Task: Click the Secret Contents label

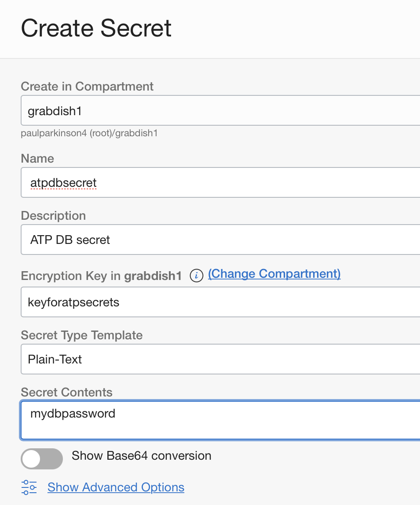Action: tap(66, 392)
